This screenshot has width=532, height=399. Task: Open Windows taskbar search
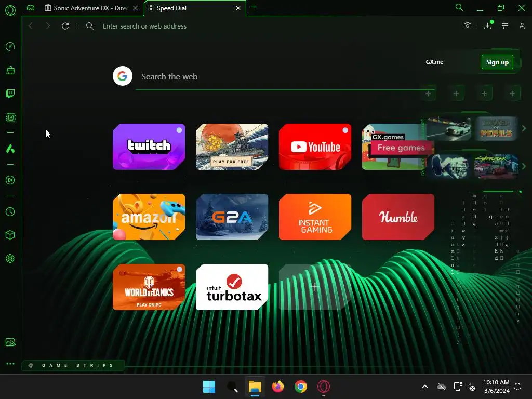click(232, 387)
